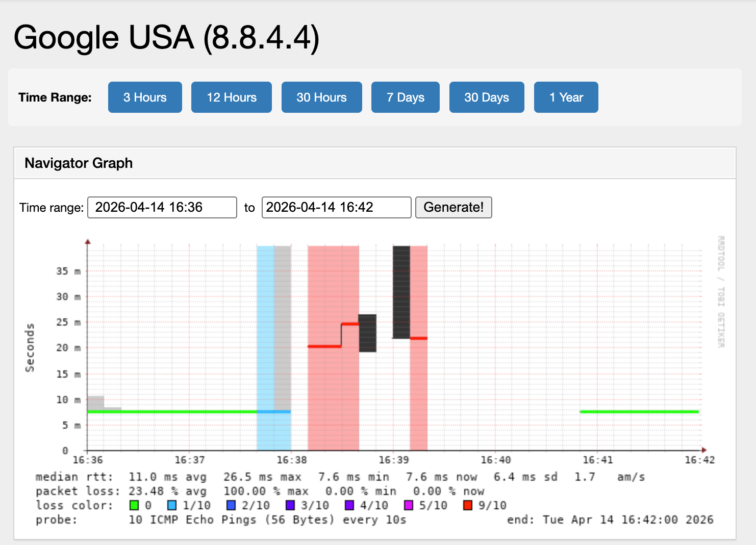Screen dimensions: 756x545
Task: Click the blue 2/10 loss swatch
Action: tap(231, 505)
